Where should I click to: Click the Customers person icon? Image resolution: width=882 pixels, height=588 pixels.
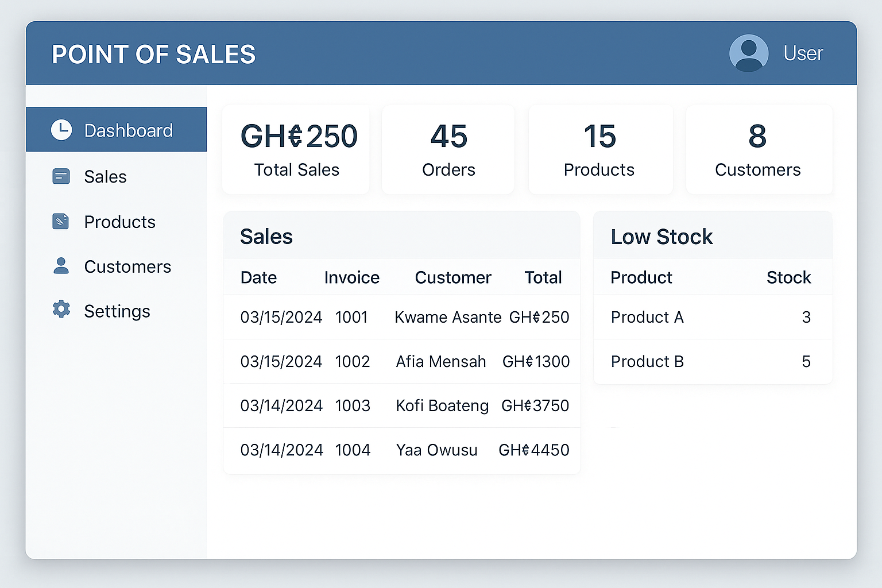(x=61, y=266)
